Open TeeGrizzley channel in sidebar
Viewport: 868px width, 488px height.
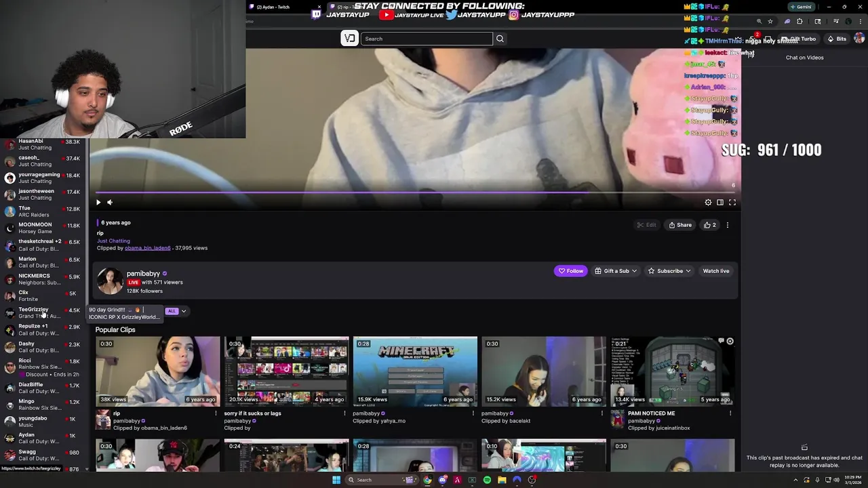pyautogui.click(x=43, y=312)
